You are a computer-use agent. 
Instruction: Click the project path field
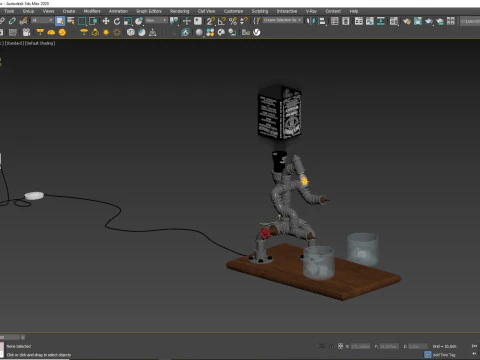click(470, 21)
